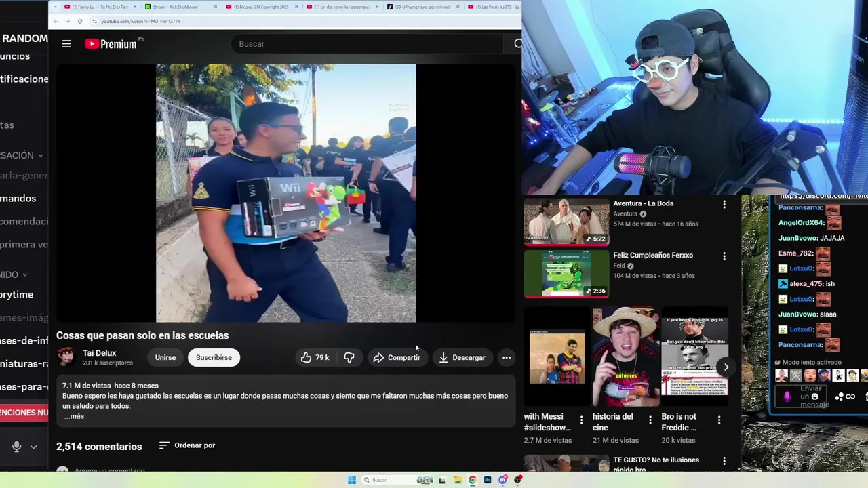Open the 'Bro is not Freddie' short
Screen dimensions: 868x488
[694, 357]
